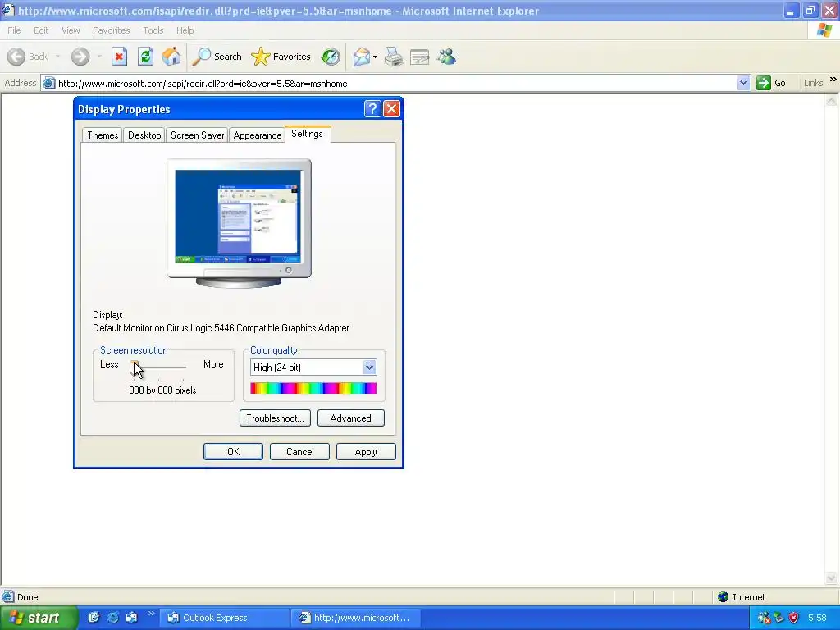Switch to the Appearance tab
This screenshot has height=630, width=840.
coord(257,135)
